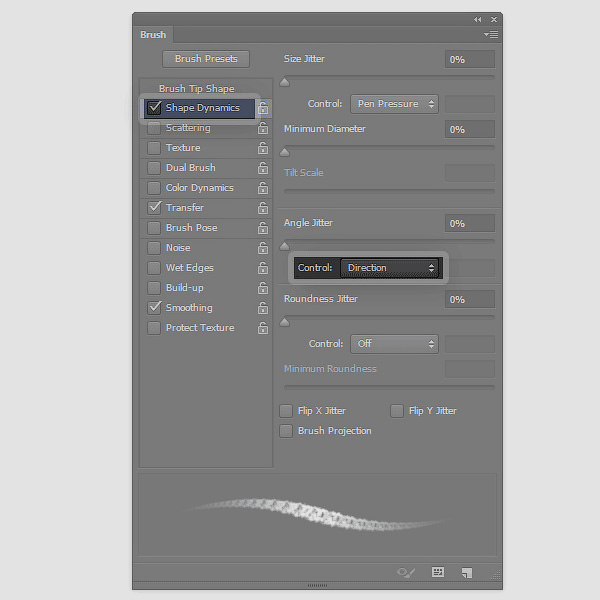Toggle the lock icon for Noise
600x600 pixels.
(x=263, y=248)
